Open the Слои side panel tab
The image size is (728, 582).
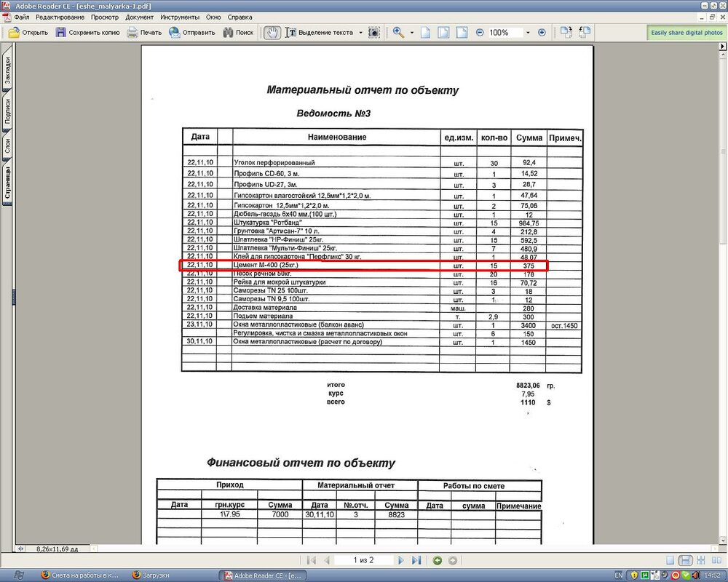pyautogui.click(x=7, y=145)
